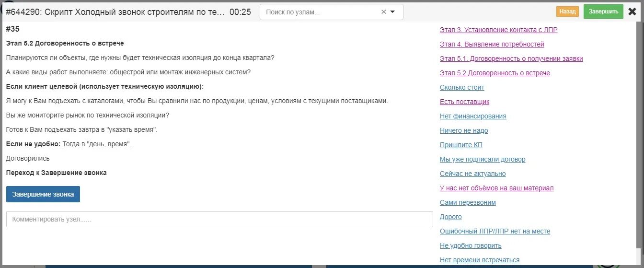Open the Не удобно говорить link
This screenshot has width=644, height=268.
pyautogui.click(x=471, y=245)
